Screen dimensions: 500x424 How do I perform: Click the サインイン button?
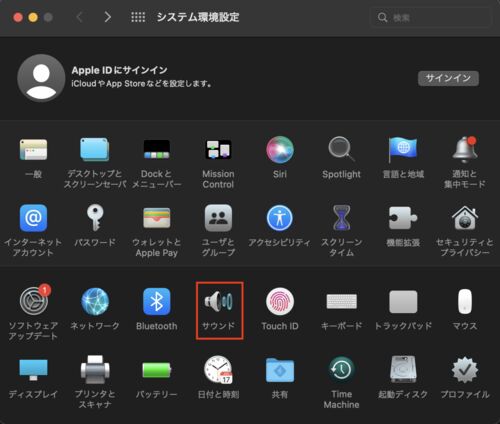[x=448, y=78]
